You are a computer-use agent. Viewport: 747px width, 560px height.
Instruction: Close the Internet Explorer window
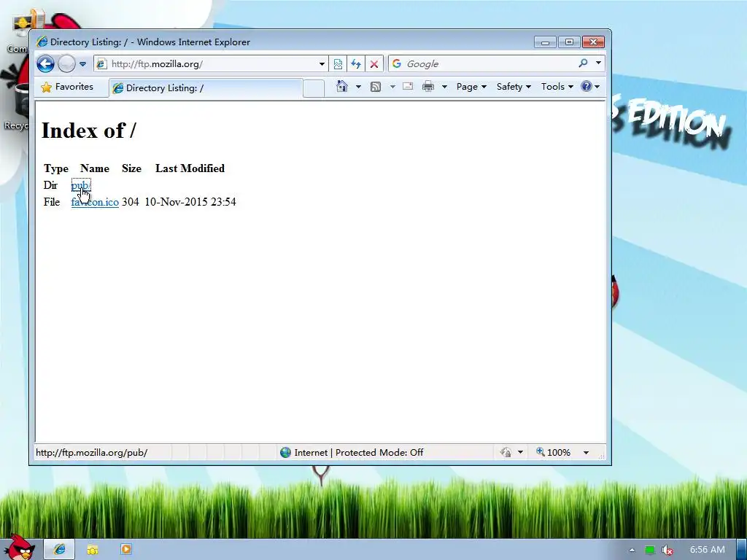coord(594,42)
